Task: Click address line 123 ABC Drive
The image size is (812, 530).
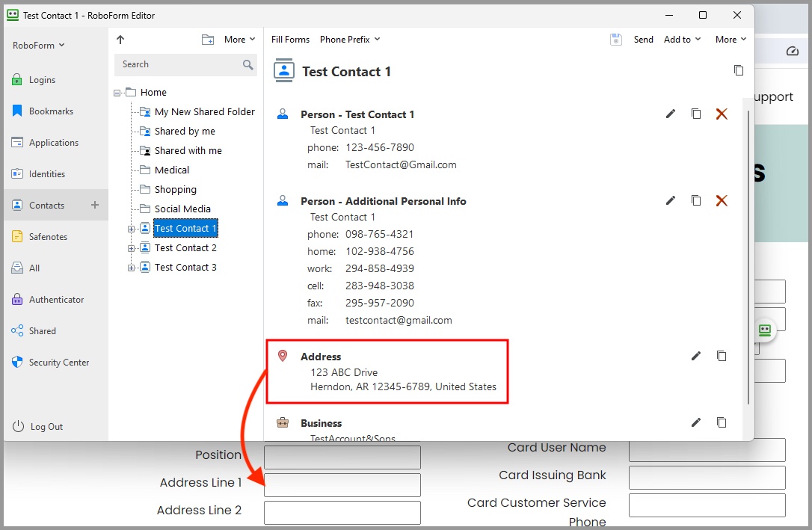Action: 344,373
